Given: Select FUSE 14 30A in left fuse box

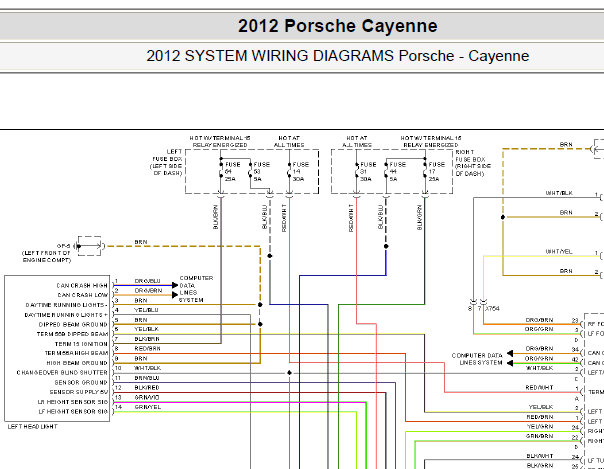Looking at the screenshot, I should 300,171.
